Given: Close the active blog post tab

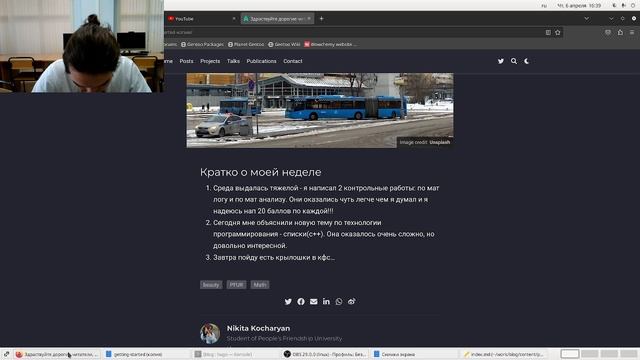Looking at the screenshot, I should pos(309,19).
